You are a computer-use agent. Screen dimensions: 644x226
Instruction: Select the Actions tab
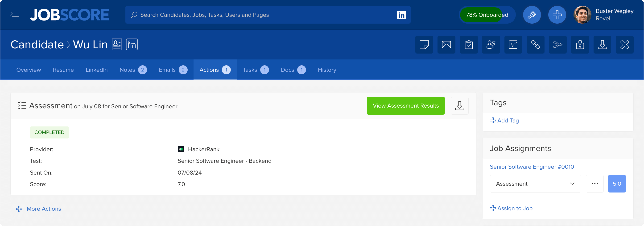[x=215, y=70]
